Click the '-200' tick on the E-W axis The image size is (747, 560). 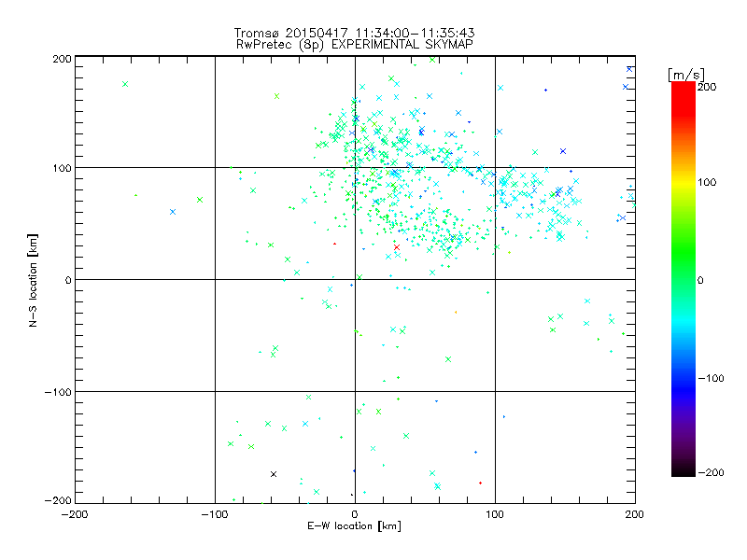click(x=75, y=514)
